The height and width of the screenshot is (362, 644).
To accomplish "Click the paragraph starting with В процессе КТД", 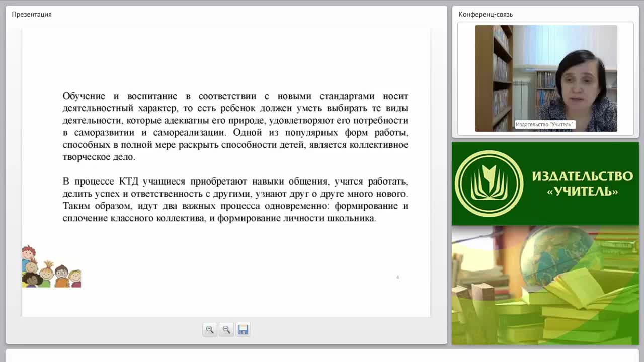I will point(235,200).
